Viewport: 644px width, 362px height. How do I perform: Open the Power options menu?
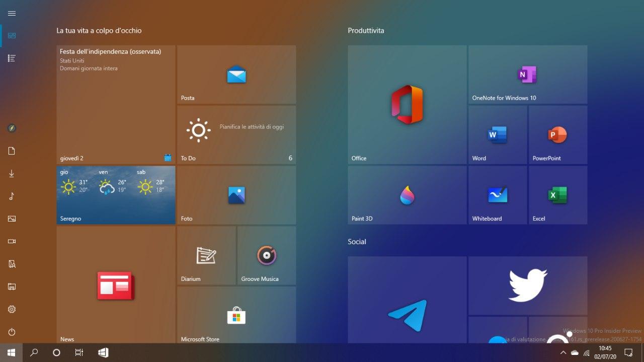click(12, 332)
